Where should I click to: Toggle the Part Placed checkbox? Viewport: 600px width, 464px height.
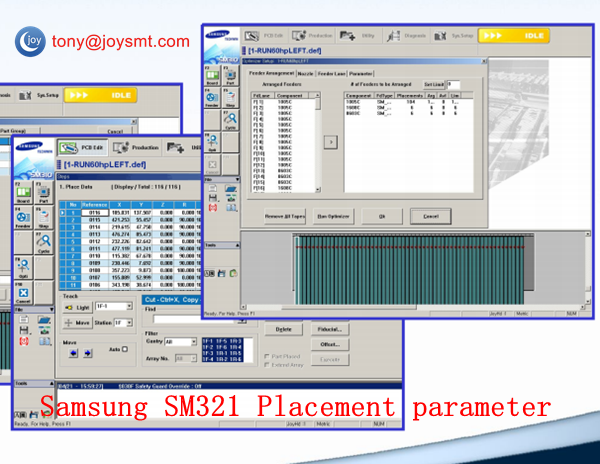pyautogui.click(x=267, y=356)
